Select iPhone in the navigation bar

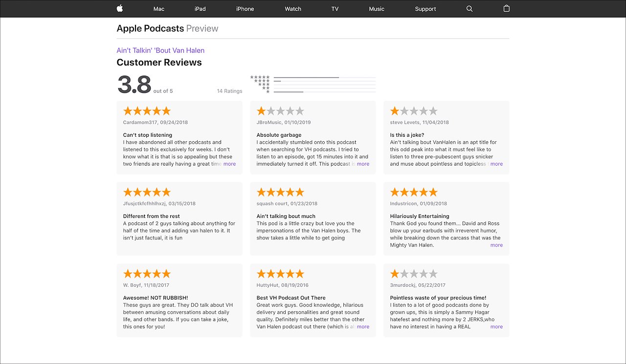click(x=245, y=9)
